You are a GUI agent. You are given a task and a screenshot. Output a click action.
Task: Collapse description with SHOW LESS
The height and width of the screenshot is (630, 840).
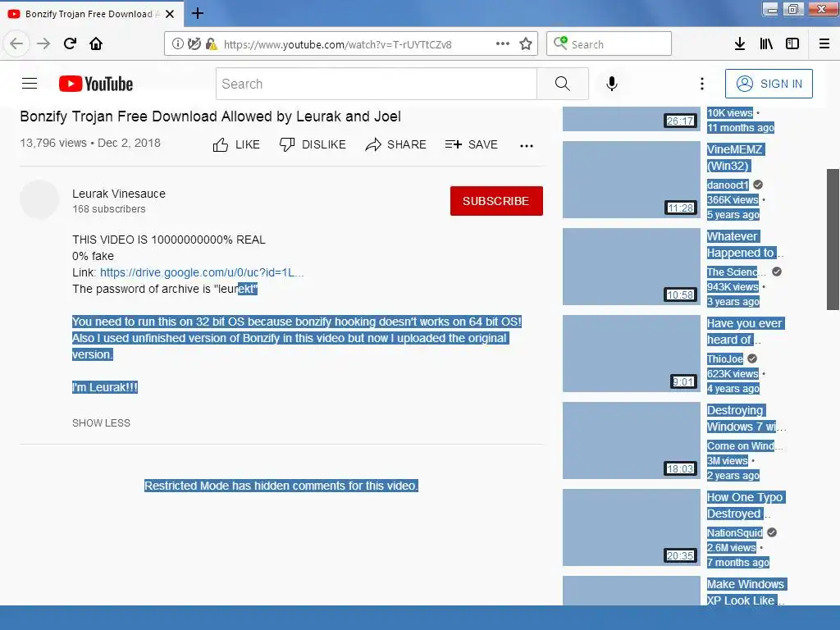coord(101,423)
